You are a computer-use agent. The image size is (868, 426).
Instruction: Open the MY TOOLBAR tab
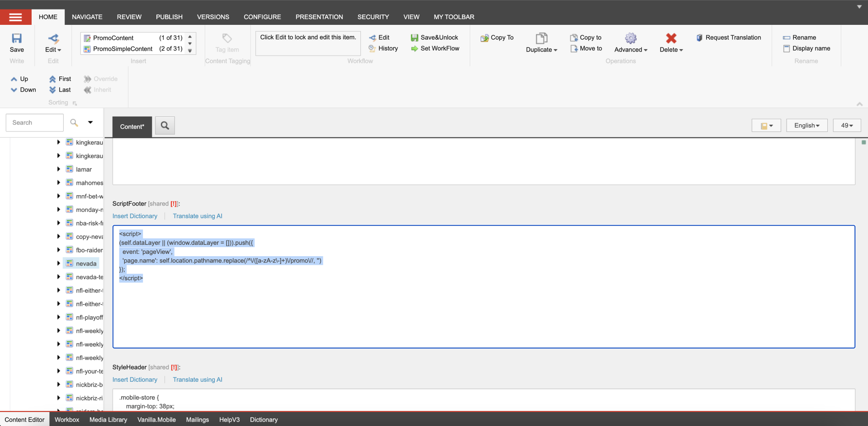(454, 17)
